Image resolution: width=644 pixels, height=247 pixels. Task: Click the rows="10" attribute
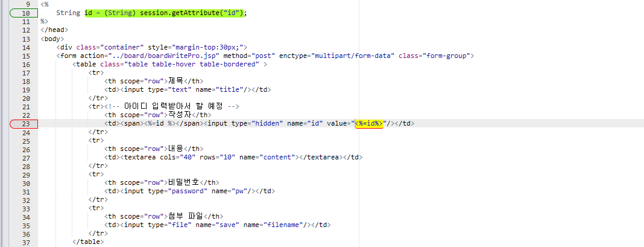pyautogui.click(x=217, y=158)
